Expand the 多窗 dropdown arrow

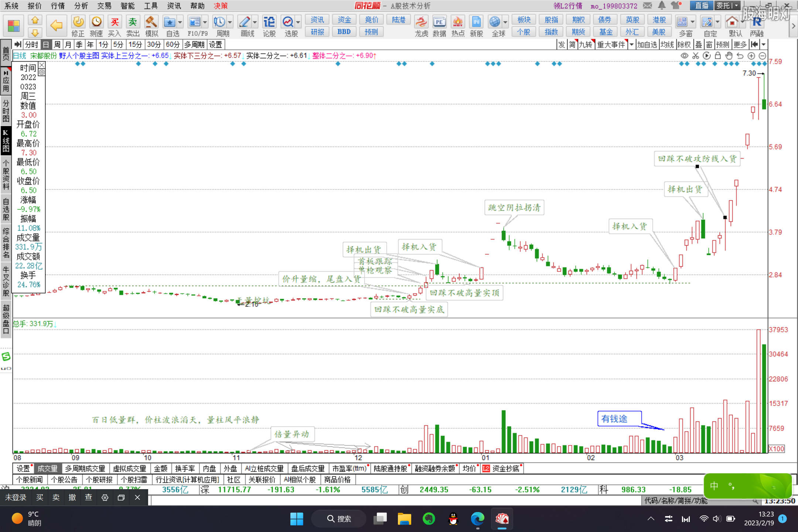(x=693, y=22)
